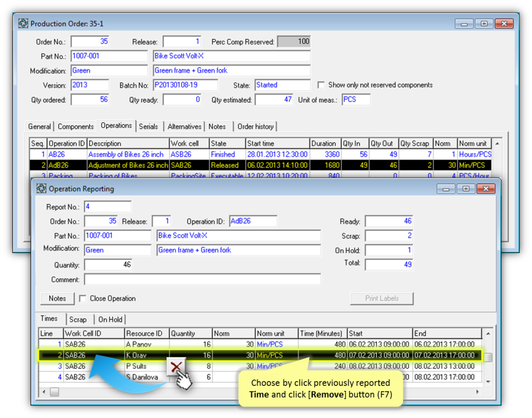Open the On Hold tab
Image resolution: width=532 pixels, height=418 pixels.
[x=110, y=319]
